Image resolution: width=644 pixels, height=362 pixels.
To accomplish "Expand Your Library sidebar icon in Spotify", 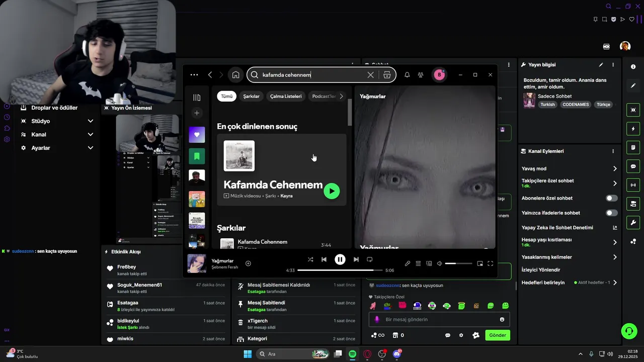I will click(x=197, y=98).
